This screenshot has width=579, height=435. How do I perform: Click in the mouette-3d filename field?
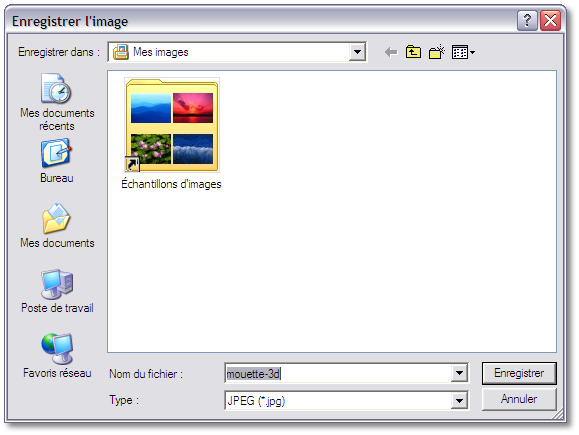coord(338,374)
